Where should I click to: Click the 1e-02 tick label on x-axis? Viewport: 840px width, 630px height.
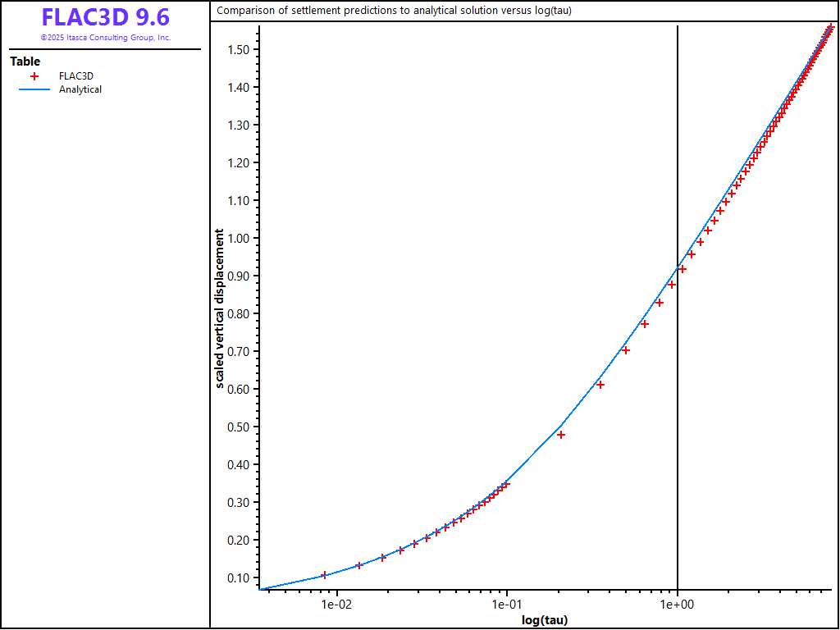point(336,605)
